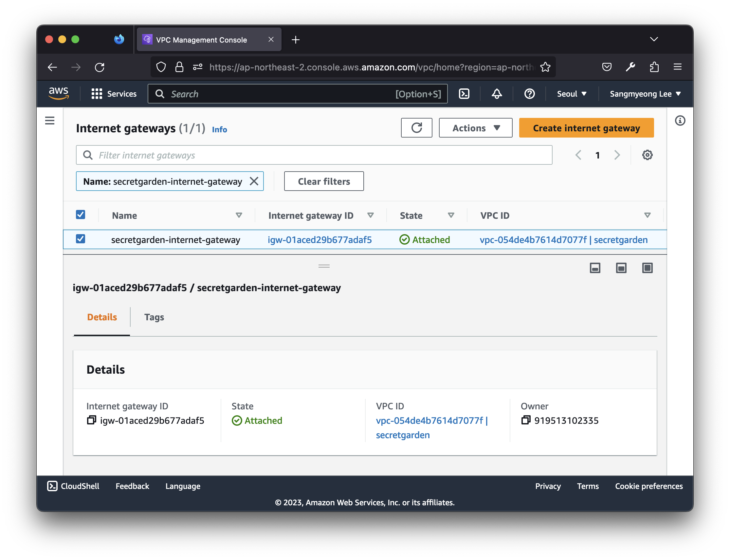Click the Clear filters button
730x560 pixels.
click(x=324, y=181)
